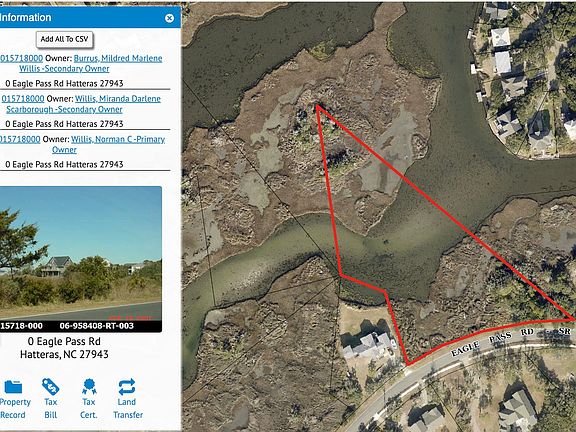Click Add All To CSV button
This screenshot has width=576, height=432.
click(64, 39)
